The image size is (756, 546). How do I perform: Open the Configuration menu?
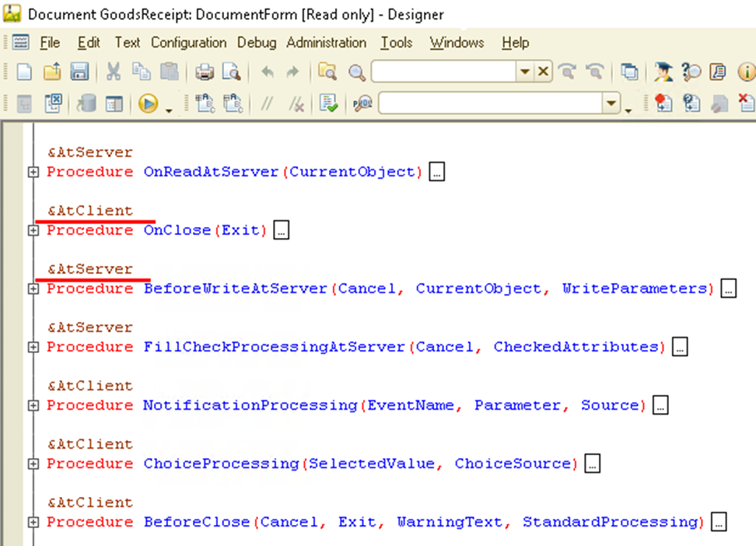[x=188, y=43]
